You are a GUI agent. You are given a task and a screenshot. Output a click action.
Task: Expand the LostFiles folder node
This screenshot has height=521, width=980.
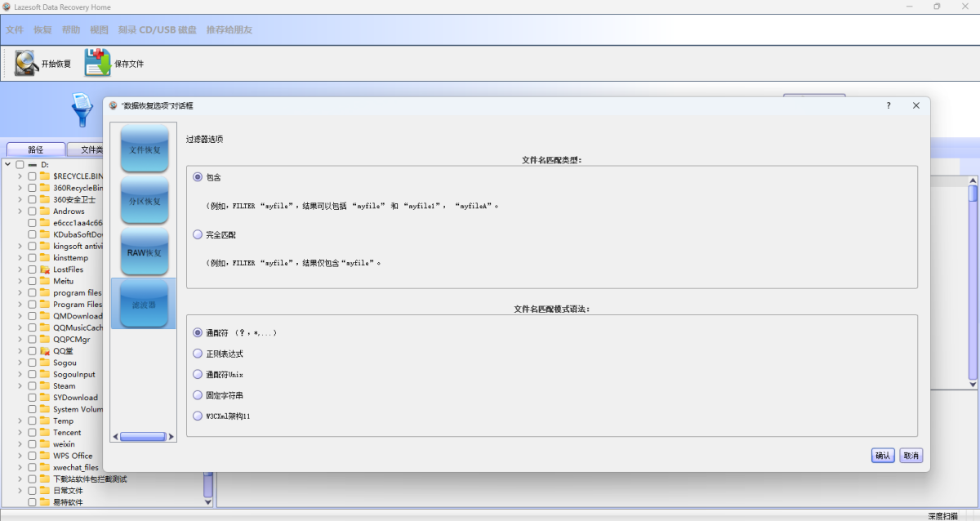point(20,269)
